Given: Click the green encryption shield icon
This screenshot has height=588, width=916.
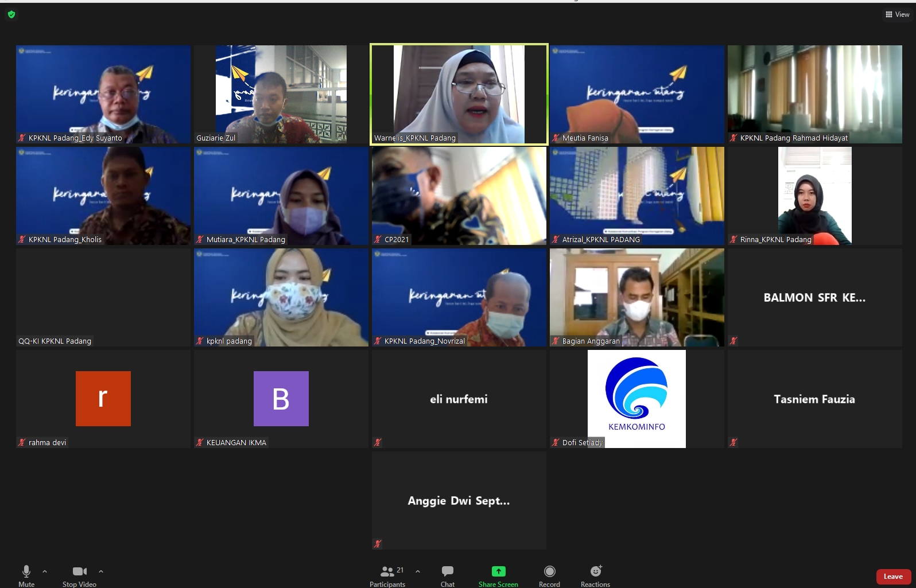Looking at the screenshot, I should 11,14.
